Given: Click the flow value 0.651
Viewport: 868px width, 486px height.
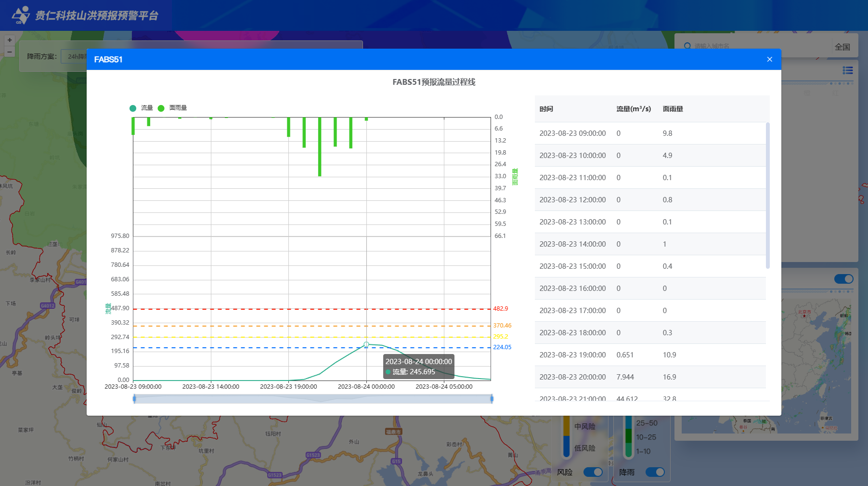Looking at the screenshot, I should (625, 355).
